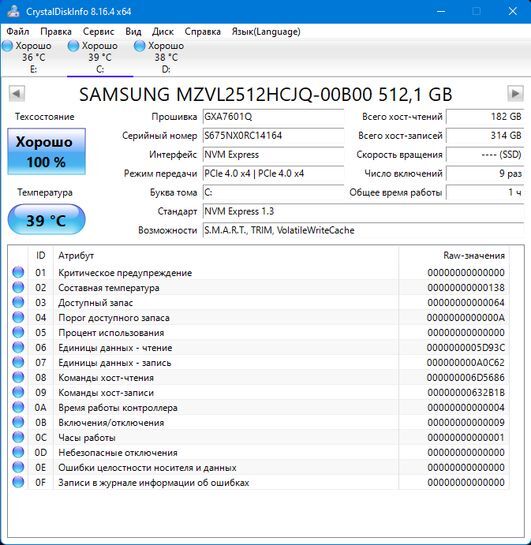Open the Справка menu
This screenshot has width=531, height=545.
tap(203, 32)
